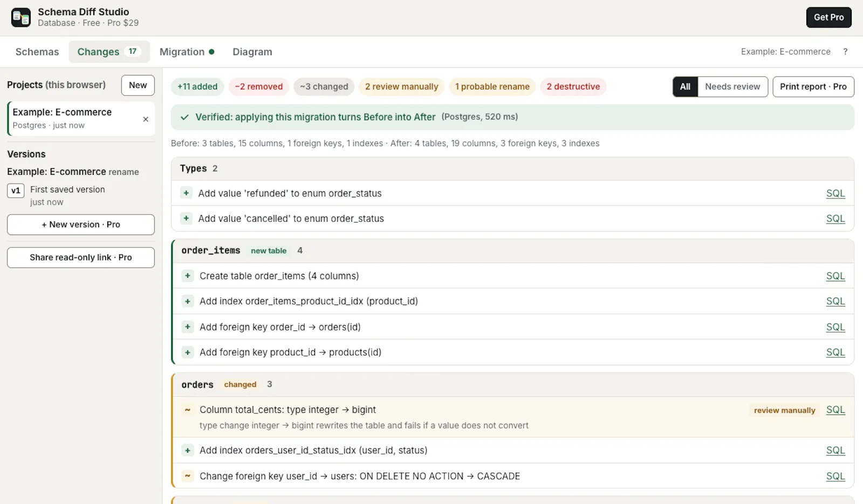Open the Changes tab

109,52
